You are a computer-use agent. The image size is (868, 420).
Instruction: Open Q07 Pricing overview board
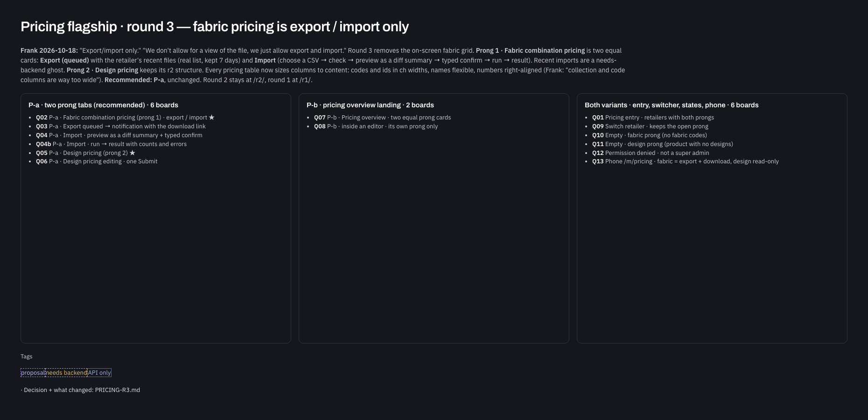pos(382,118)
